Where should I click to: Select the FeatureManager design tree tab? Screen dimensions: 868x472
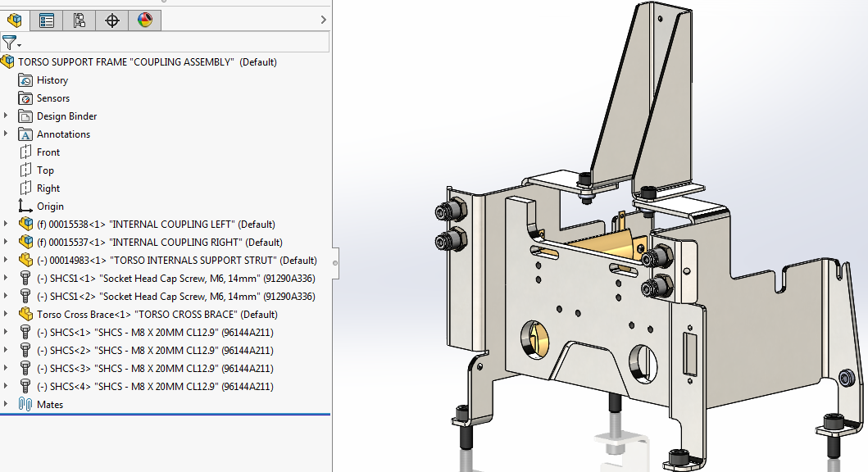[15, 20]
